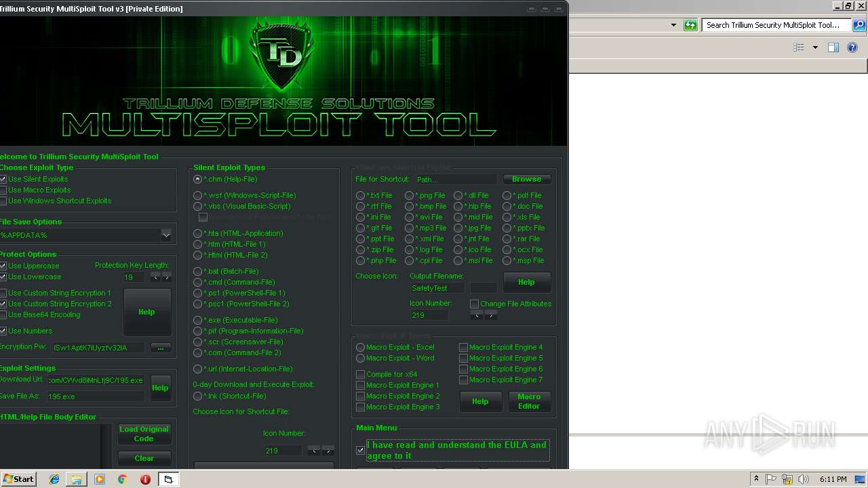Click the Encryption Pw input field
Viewport: 868px width, 488px height.
pyautogui.click(x=98, y=348)
